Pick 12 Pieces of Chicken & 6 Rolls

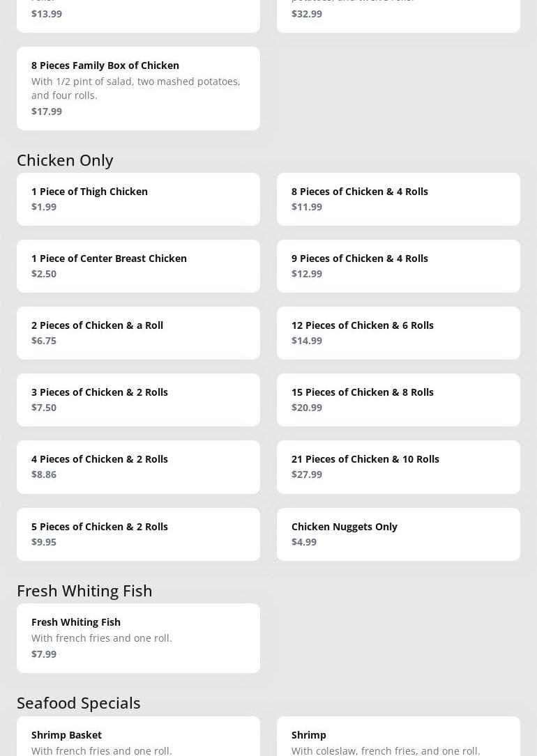click(x=398, y=332)
